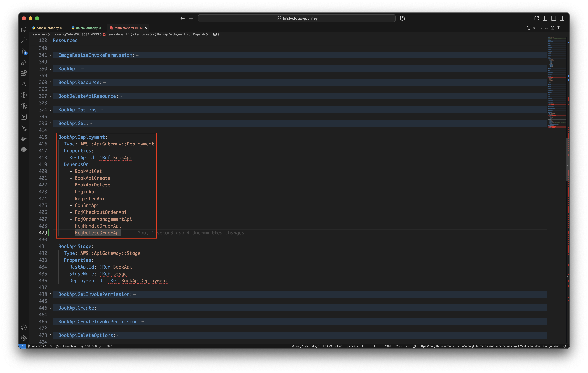Open the Accounts menu icon
The width and height of the screenshot is (588, 373).
(24, 327)
